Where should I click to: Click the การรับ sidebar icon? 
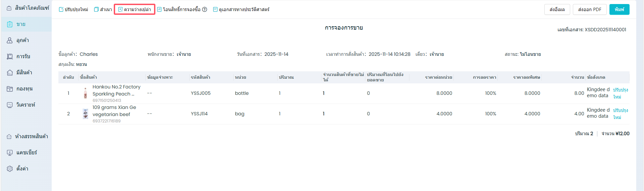click(10, 56)
